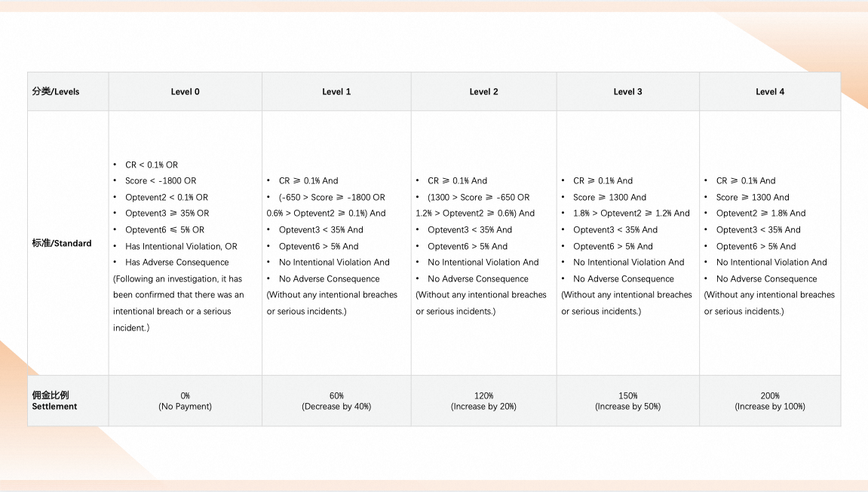Screen dimensions: 868x492
Task: Click the 60% (Decrease by 40%) cell
Action: tap(336, 401)
